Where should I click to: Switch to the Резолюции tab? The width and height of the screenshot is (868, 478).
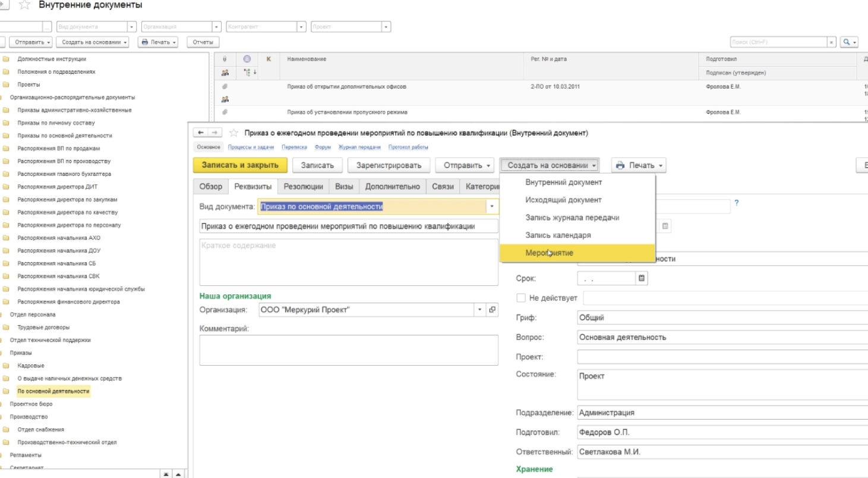[303, 186]
